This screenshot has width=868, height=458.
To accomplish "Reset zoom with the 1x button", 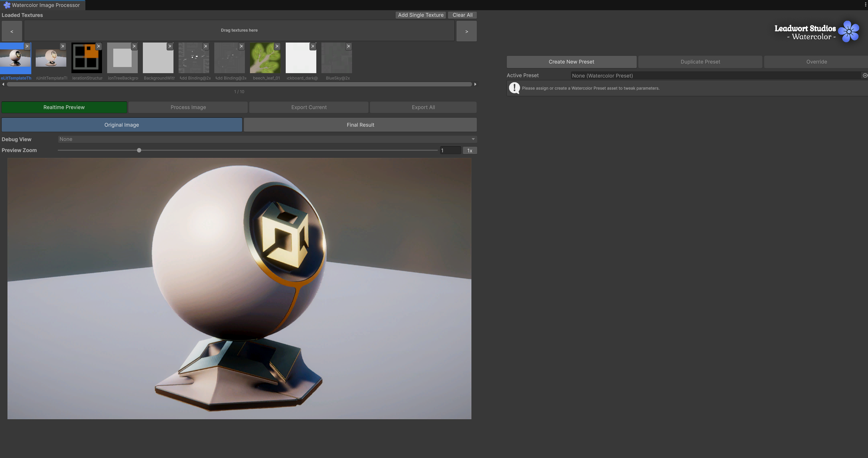I will click(470, 150).
